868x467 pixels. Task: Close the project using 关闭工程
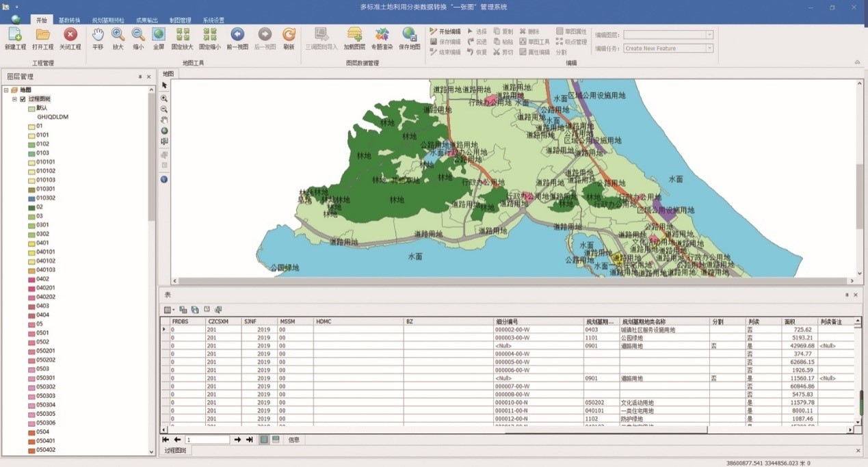click(70, 38)
